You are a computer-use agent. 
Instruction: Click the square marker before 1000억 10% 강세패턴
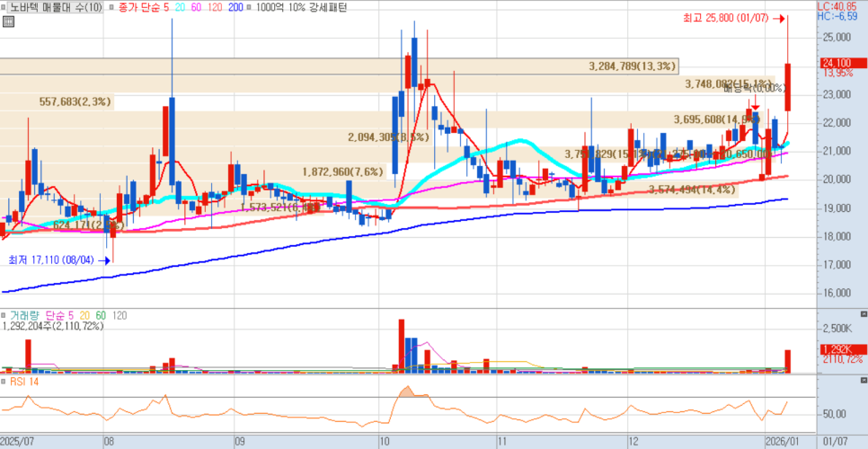(x=249, y=7)
